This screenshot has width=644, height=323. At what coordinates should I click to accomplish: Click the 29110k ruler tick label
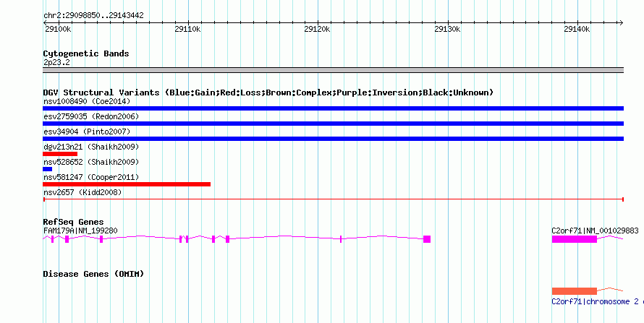click(x=187, y=29)
